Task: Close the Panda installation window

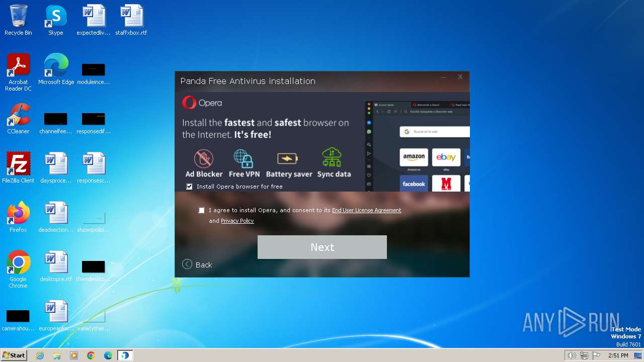Action: pyautogui.click(x=460, y=77)
